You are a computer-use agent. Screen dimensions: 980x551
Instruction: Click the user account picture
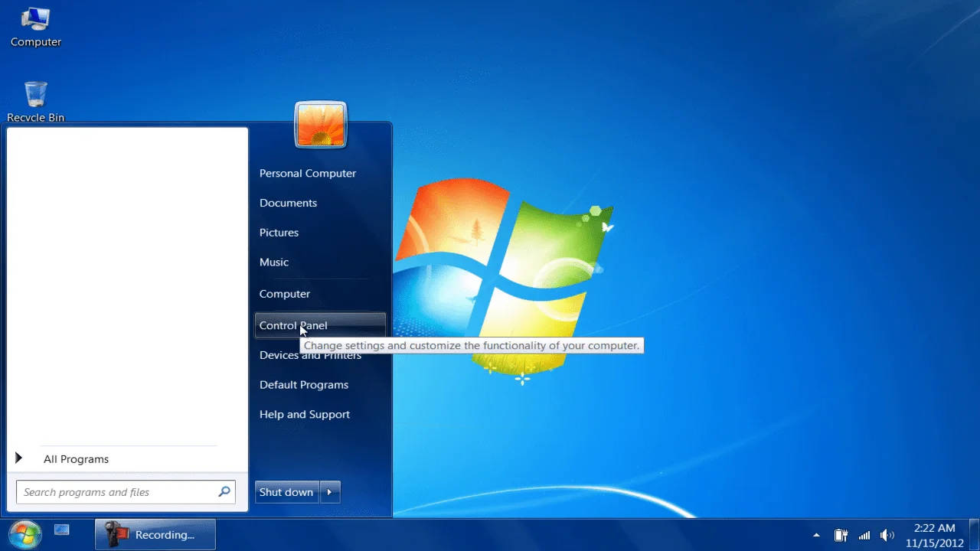[x=321, y=124]
